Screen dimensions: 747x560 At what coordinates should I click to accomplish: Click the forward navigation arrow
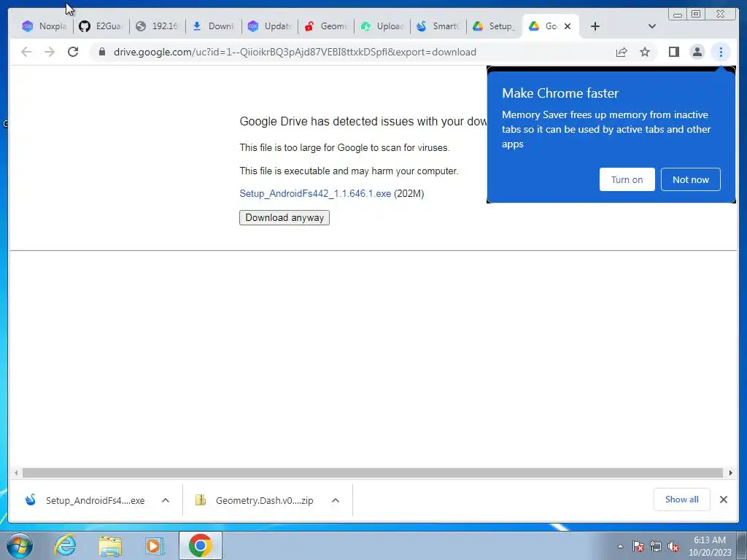(x=50, y=52)
